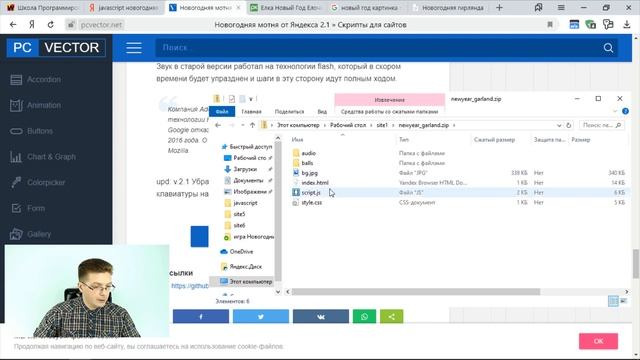Open Gallery category in the sidebar
This screenshot has width=640, height=360.
(39, 233)
